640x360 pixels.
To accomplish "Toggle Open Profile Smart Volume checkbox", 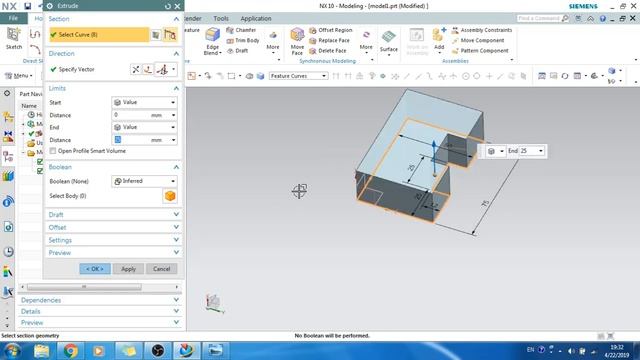I will tap(53, 151).
